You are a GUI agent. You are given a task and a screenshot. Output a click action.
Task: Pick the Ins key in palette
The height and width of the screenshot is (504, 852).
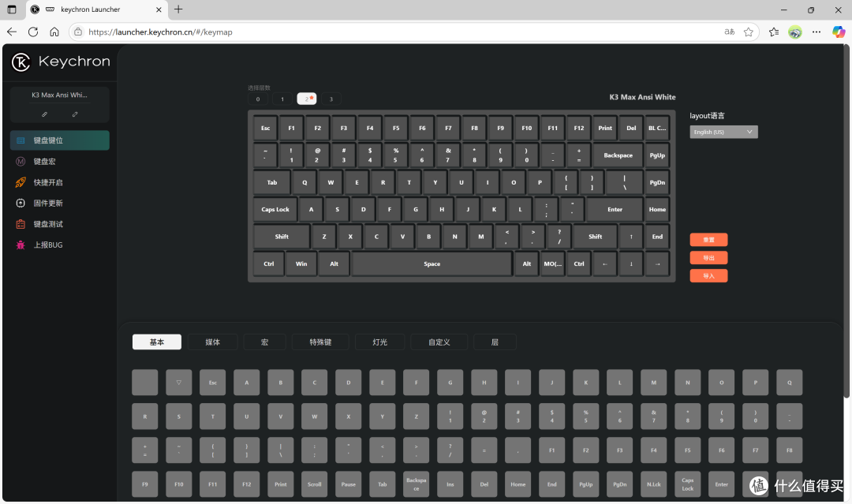point(450,484)
